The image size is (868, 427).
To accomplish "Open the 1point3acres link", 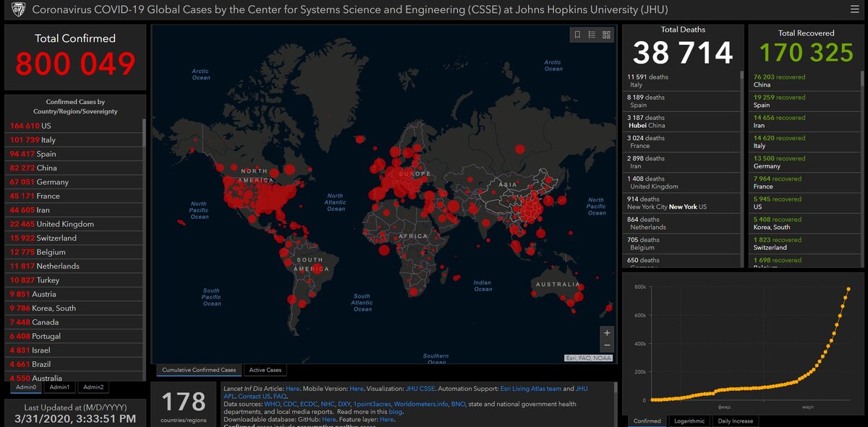I will click(371, 405).
